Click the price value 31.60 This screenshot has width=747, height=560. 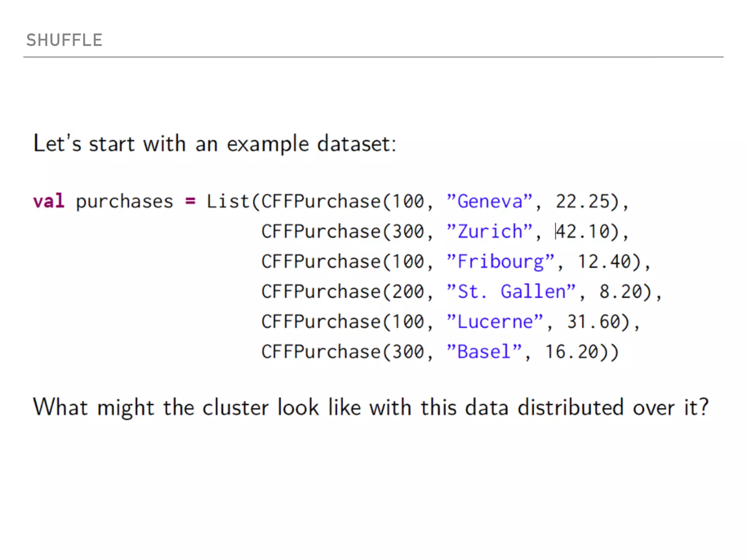[x=593, y=322]
